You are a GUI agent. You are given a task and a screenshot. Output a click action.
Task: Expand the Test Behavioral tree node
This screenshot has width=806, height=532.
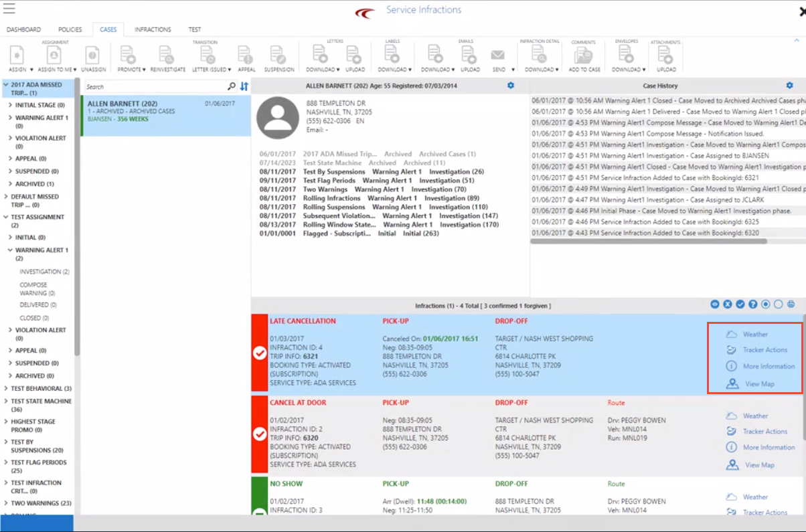tap(6, 389)
